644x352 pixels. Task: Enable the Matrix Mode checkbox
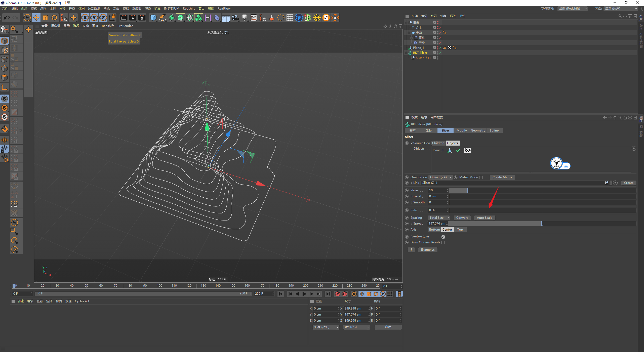pyautogui.click(x=481, y=177)
